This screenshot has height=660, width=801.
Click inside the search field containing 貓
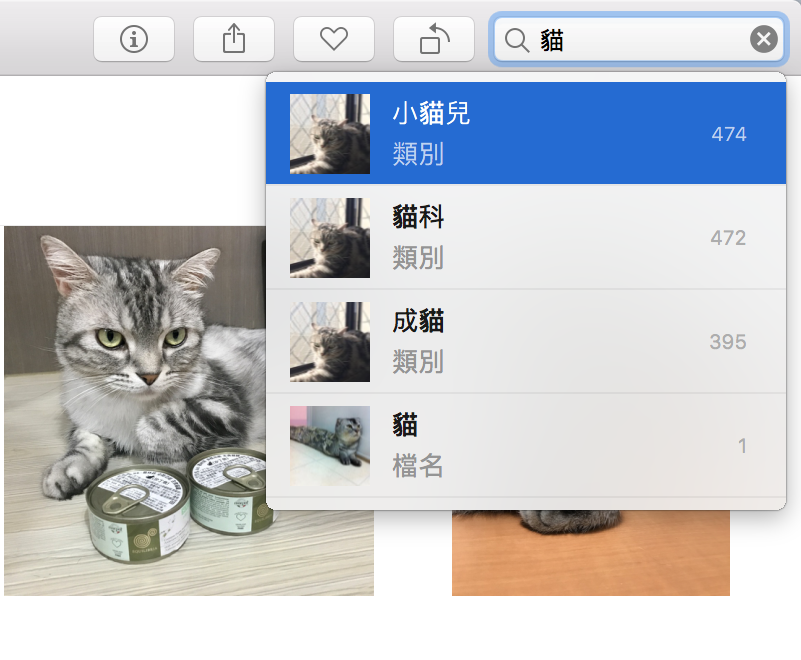(x=640, y=40)
